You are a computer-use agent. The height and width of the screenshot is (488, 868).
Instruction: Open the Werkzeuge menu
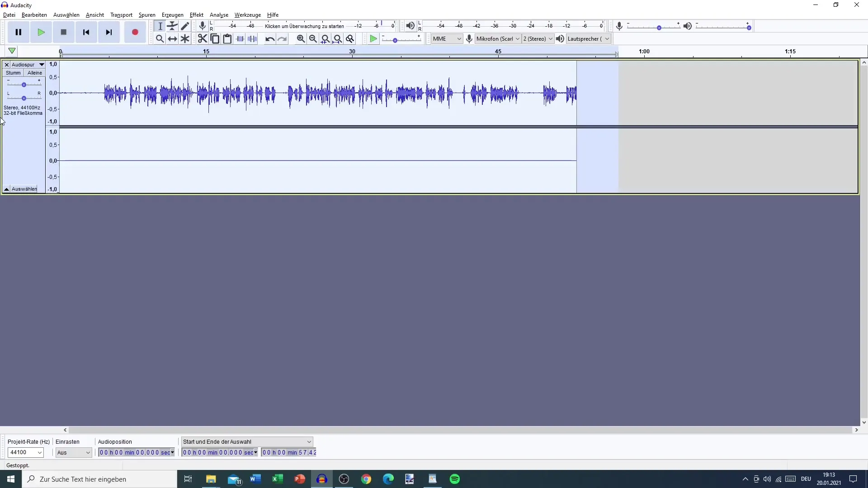tap(248, 15)
